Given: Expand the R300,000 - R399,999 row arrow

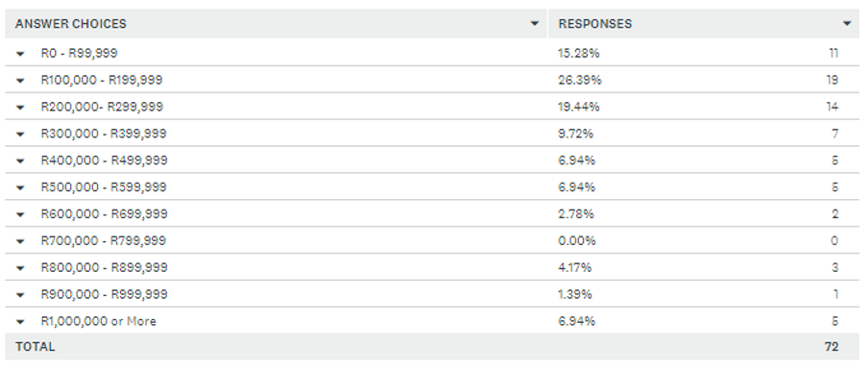Looking at the screenshot, I should pyautogui.click(x=20, y=134).
